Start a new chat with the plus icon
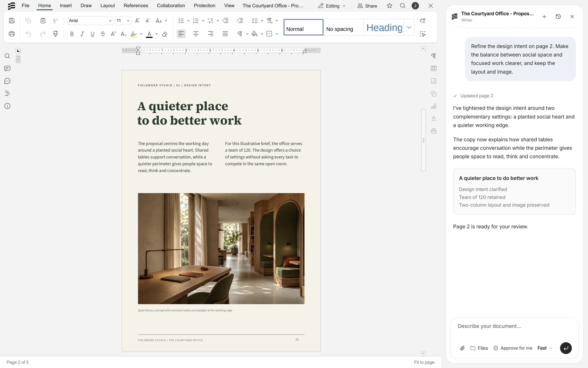588x368 pixels. 544,17
